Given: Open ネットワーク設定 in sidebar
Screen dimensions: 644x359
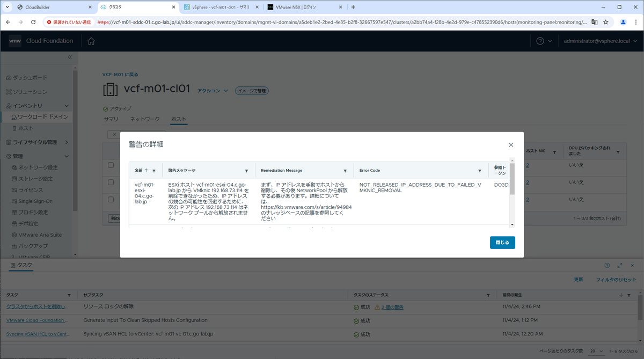Looking at the screenshot, I should (34, 167).
